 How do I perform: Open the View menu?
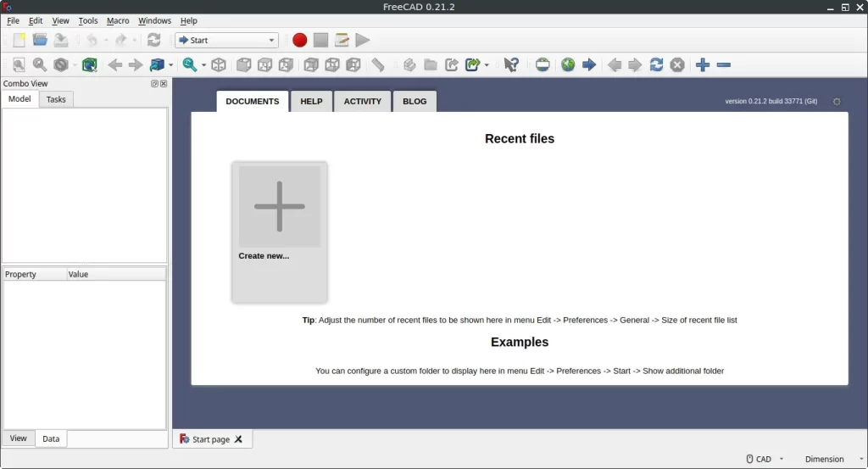(60, 20)
